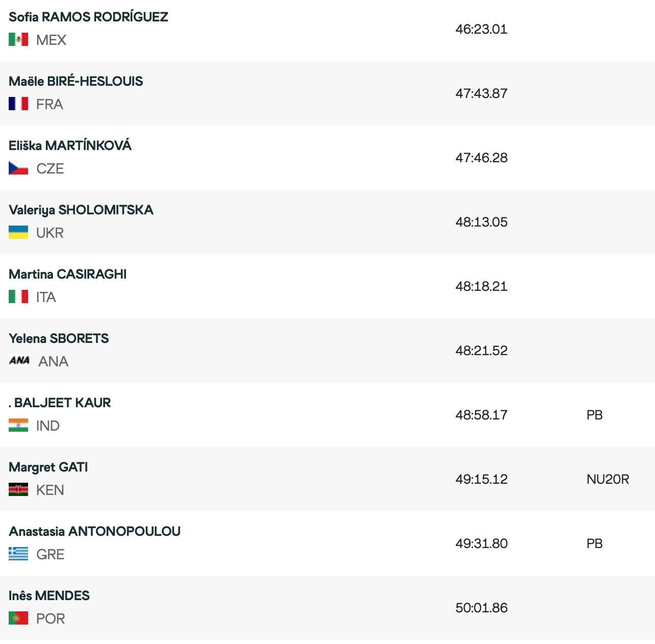This screenshot has width=655, height=644.
Task: Open Sofia RAMOS RODRÍGUEZ athlete profile
Action: [x=88, y=17]
